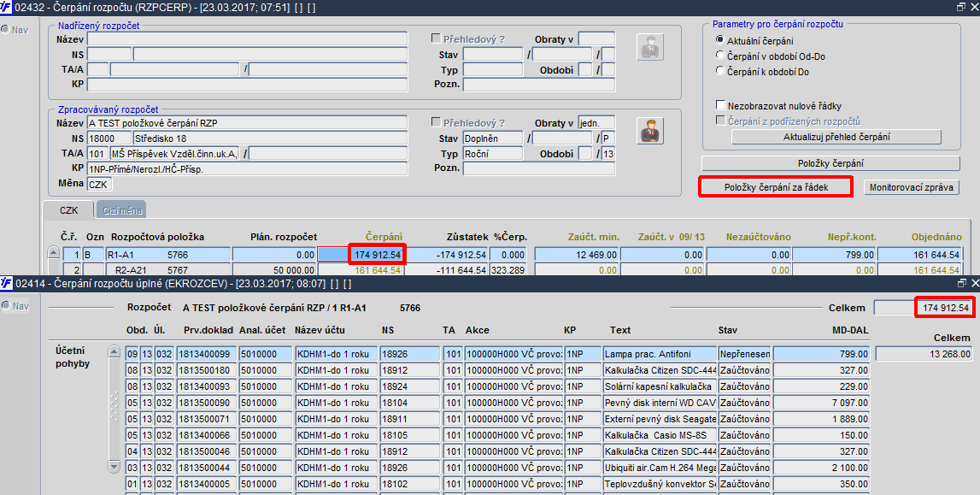Click MD-DAL amount 2 100.00
Screen dimensions: 980x495
(x=821, y=468)
